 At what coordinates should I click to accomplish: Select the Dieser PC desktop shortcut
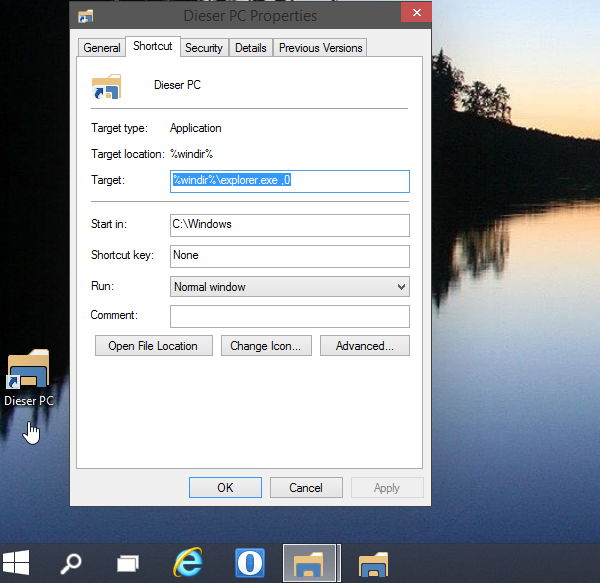29,375
